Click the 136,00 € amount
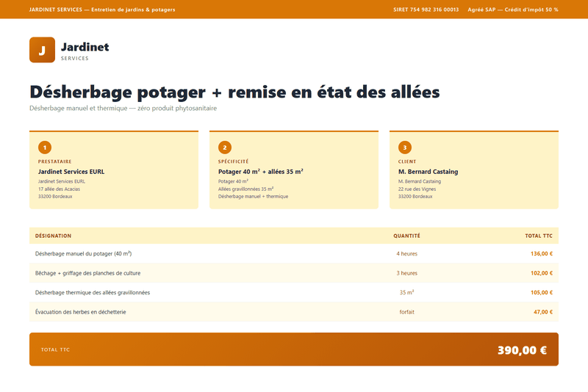Screen dimensions: 588x392 pos(542,254)
